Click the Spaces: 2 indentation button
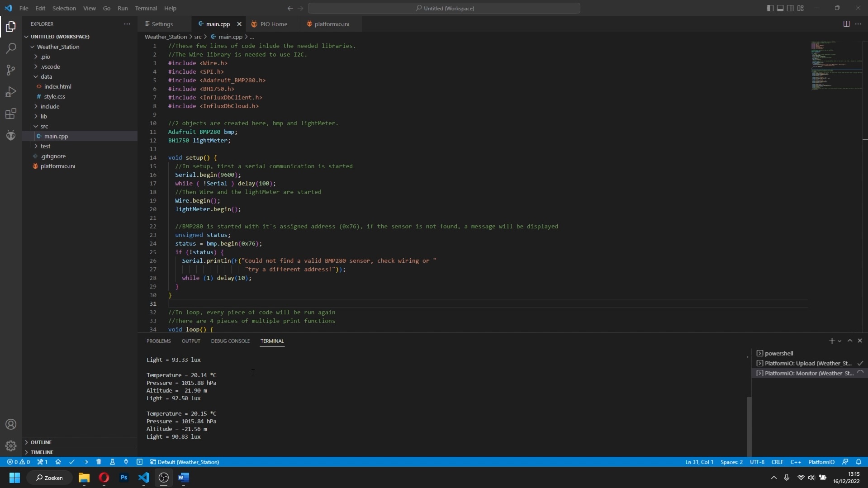The width and height of the screenshot is (868, 488). [x=731, y=462]
